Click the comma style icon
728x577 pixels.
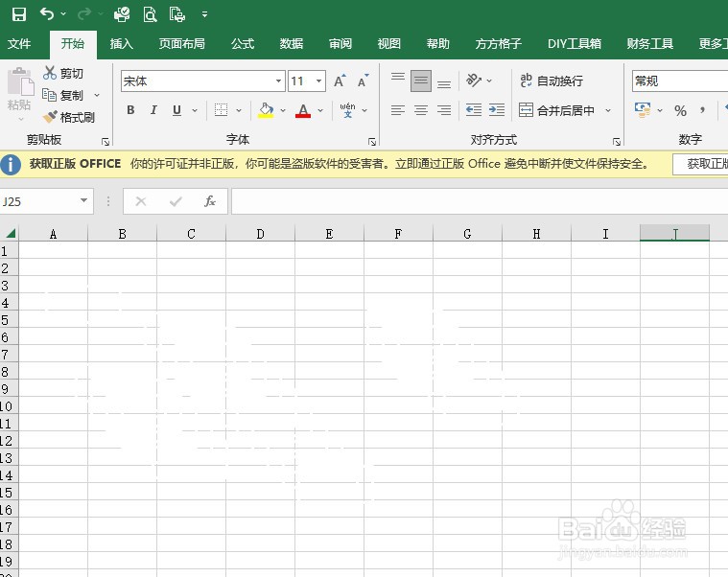pos(702,110)
